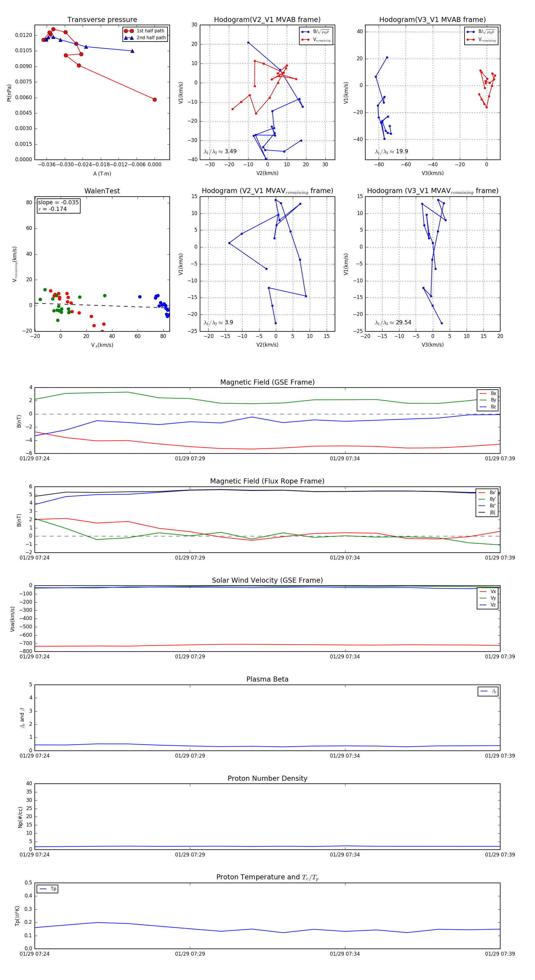The height and width of the screenshot is (980, 535).
Task: Select the 'By' legend entry in GSE magnetic plot
Action: 488,400
